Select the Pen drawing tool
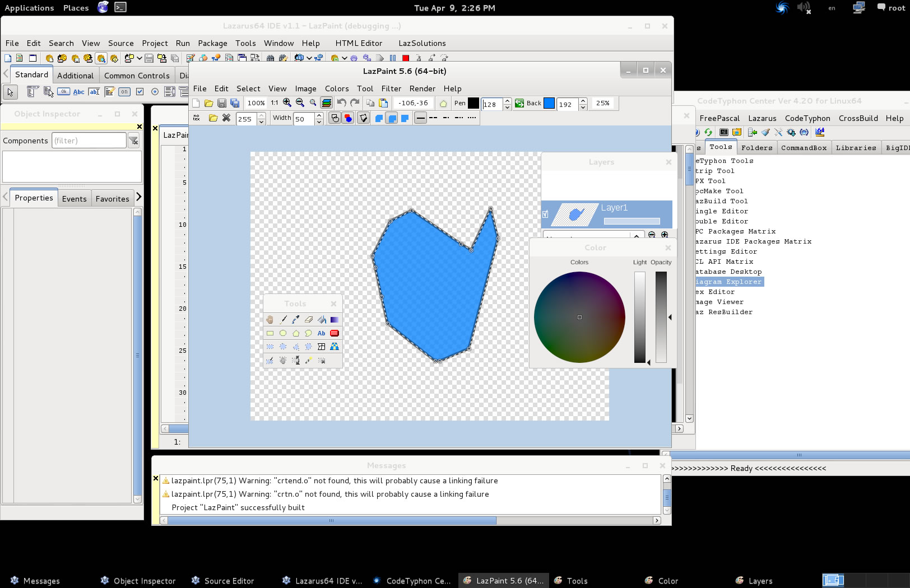Image resolution: width=910 pixels, height=588 pixels. click(x=283, y=320)
